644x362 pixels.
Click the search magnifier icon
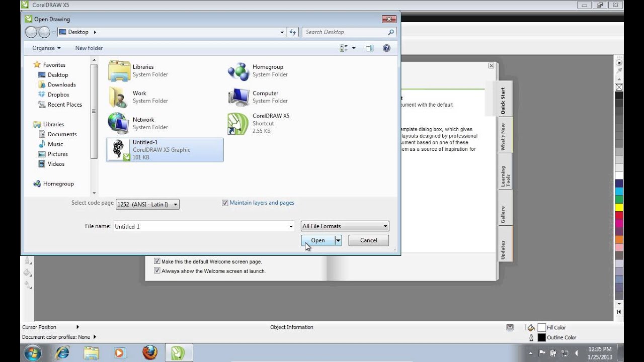391,32
